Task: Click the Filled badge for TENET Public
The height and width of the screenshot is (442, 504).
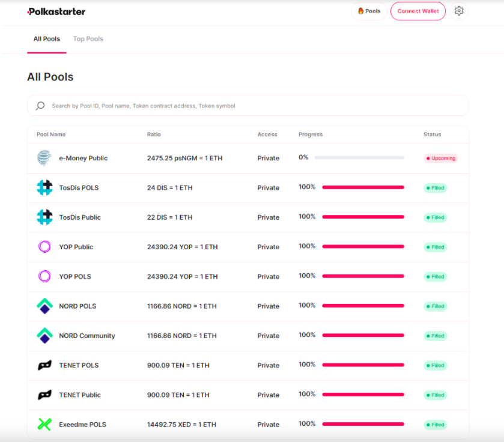Action: 435,395
